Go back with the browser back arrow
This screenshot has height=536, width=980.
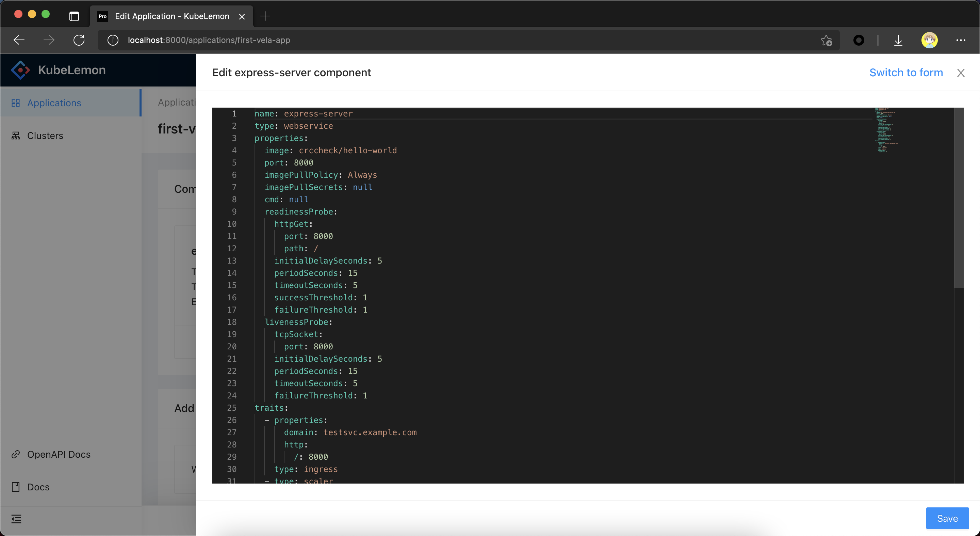(x=19, y=40)
